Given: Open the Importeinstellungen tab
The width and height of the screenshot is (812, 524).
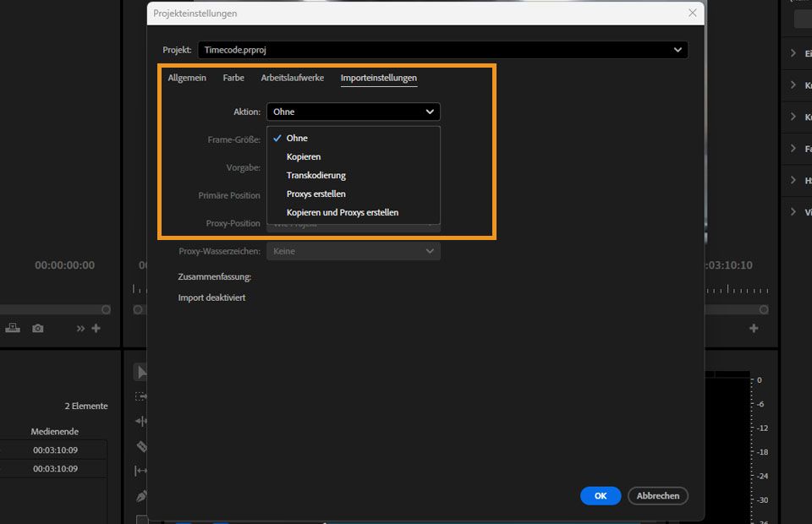Looking at the screenshot, I should tap(379, 78).
